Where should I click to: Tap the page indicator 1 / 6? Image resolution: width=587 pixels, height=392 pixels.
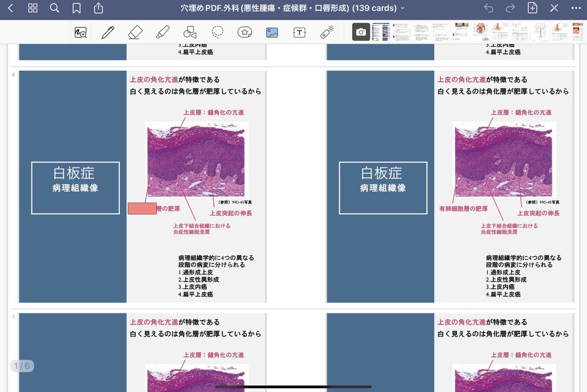(x=22, y=366)
